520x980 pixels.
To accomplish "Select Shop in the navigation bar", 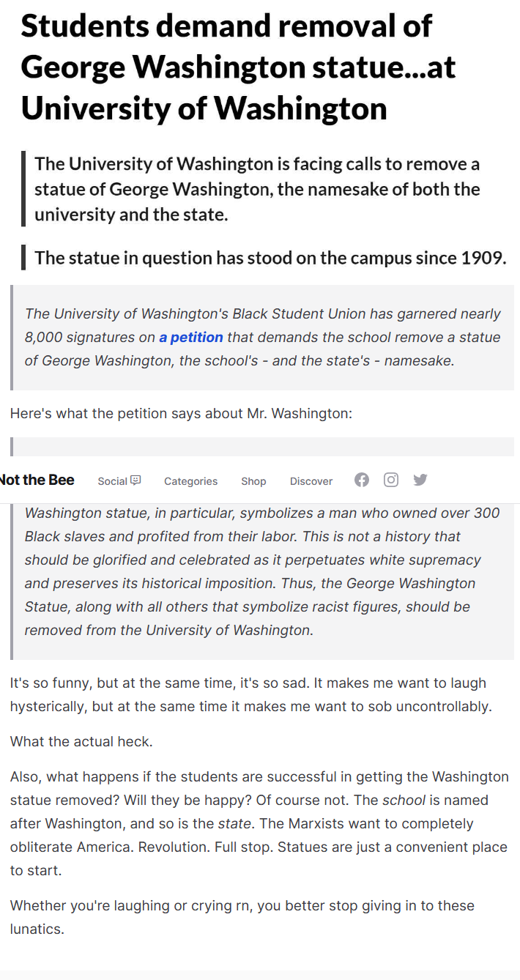I will 253,481.
